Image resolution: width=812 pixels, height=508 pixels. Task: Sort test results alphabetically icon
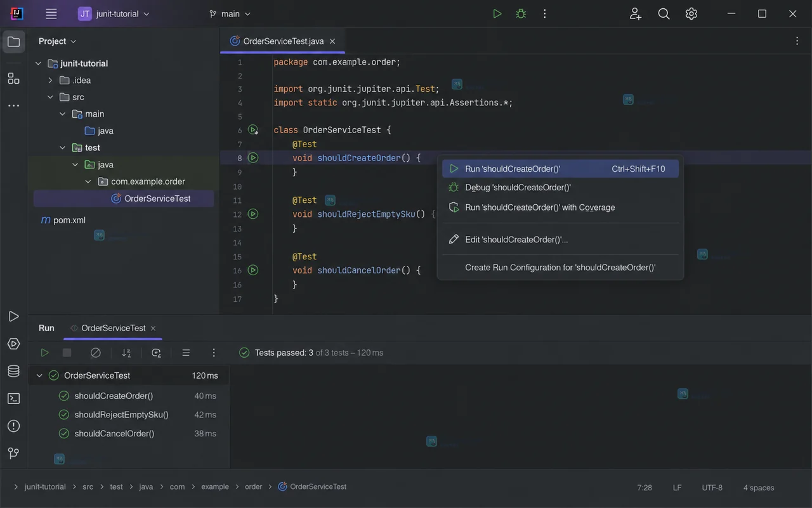[x=126, y=353]
